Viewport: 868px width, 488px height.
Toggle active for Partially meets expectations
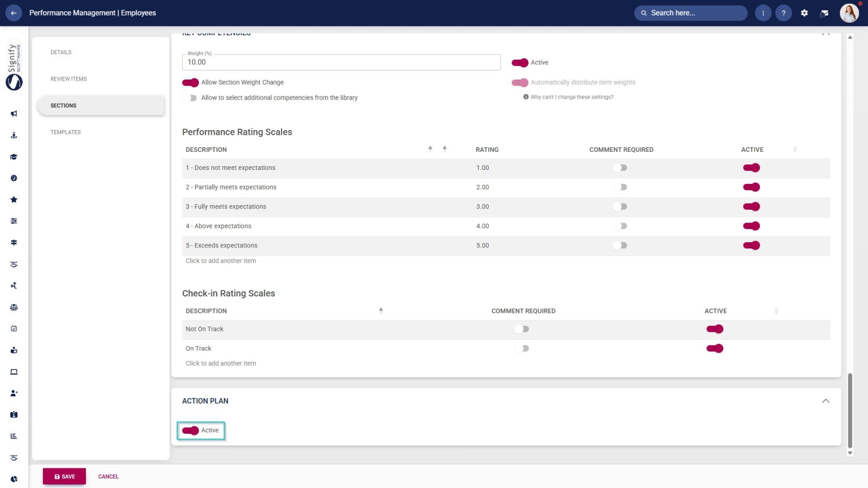click(751, 187)
